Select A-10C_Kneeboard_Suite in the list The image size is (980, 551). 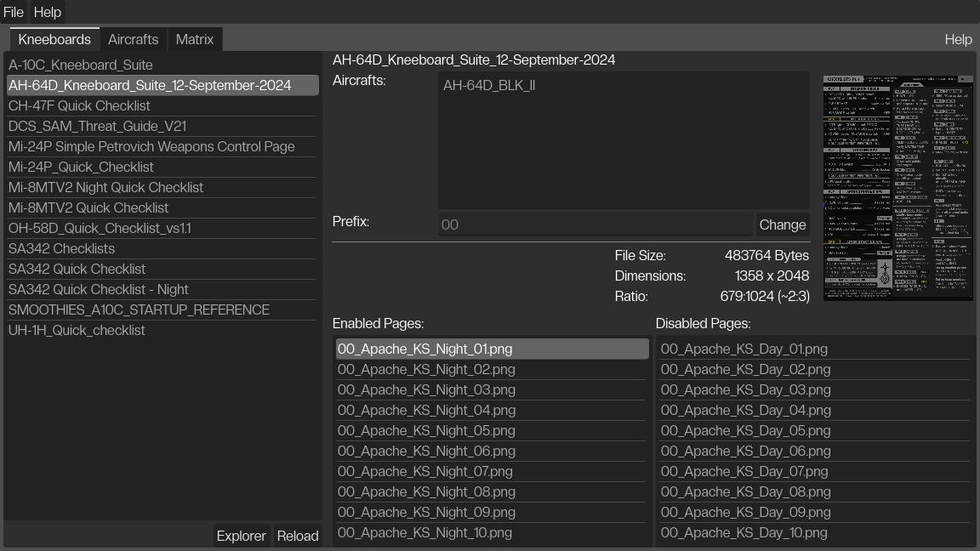(x=81, y=65)
